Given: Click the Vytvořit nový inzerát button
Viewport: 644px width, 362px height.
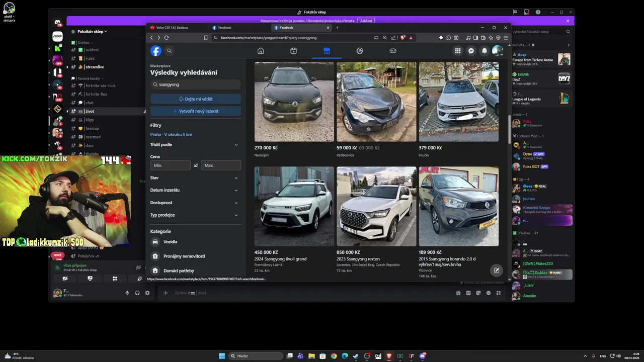Looking at the screenshot, I should (x=195, y=111).
